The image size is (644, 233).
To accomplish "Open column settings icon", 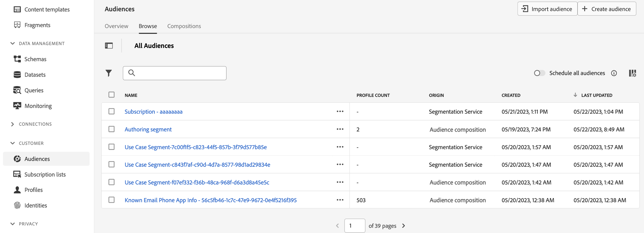I will [x=632, y=73].
